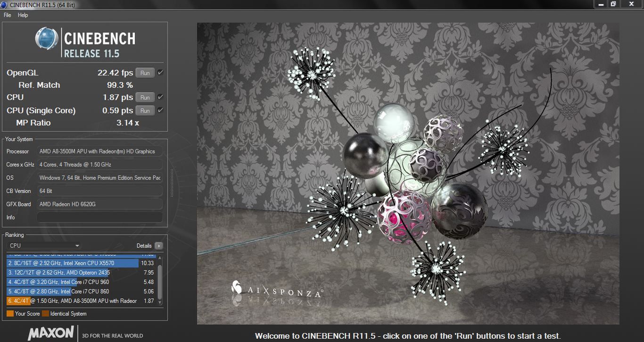Click the ranking list scroll down arrow
644x342 pixels.
click(x=160, y=302)
